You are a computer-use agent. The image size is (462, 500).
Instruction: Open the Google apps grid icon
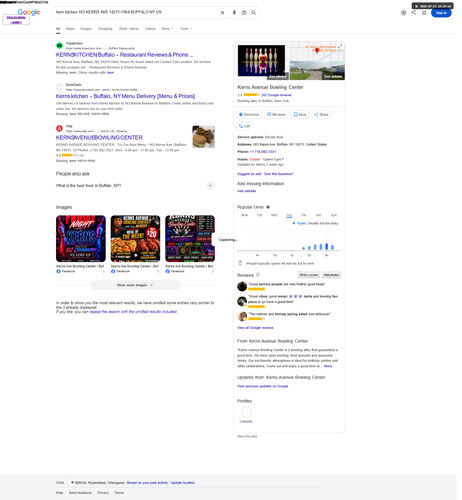point(424,13)
